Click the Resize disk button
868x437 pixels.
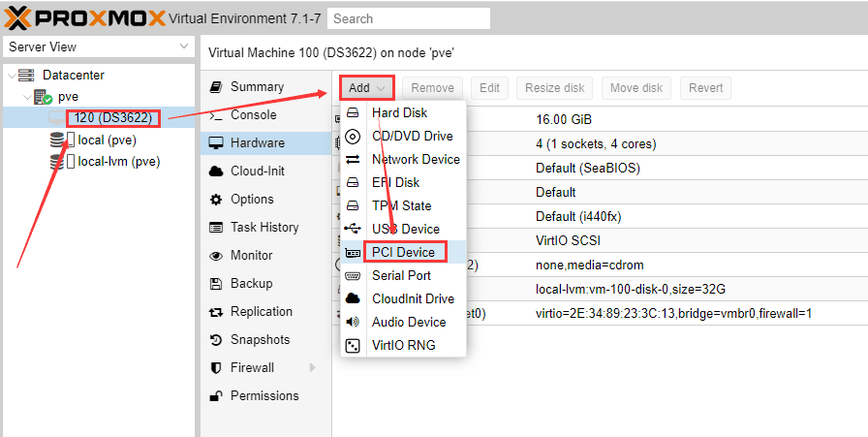pos(555,88)
